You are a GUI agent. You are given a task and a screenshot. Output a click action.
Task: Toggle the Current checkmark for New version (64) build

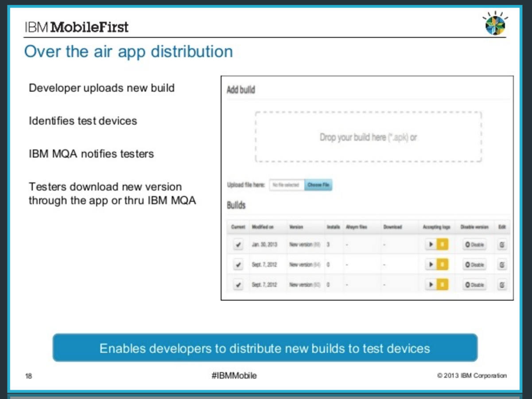[238, 265]
